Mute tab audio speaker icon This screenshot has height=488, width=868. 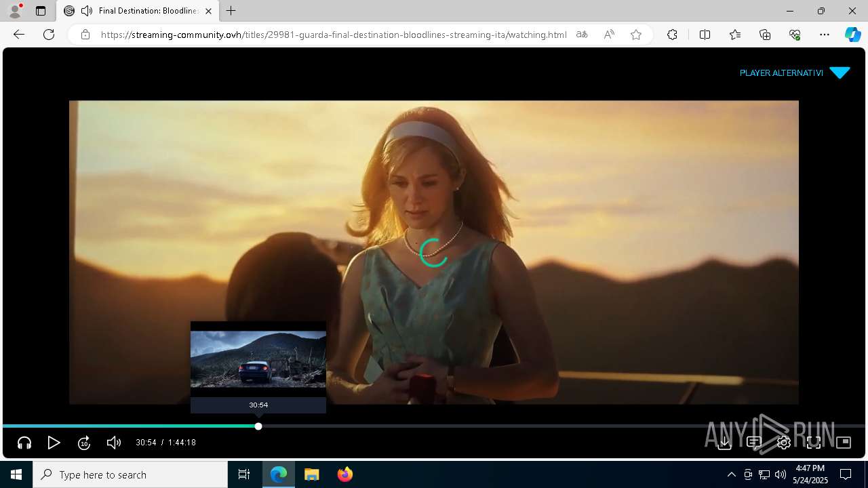[87, 11]
